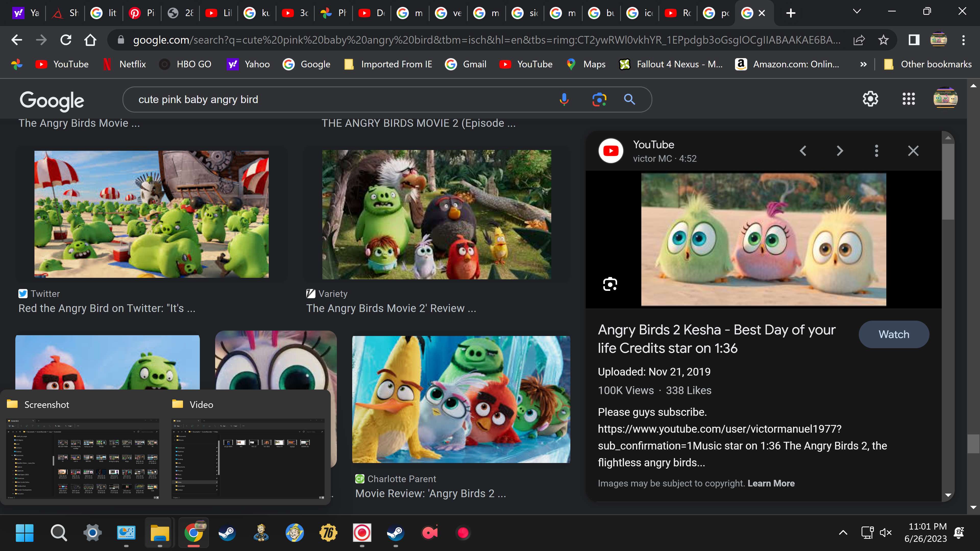Bookmark this page with star icon
Image resolution: width=980 pixels, height=551 pixels.
tap(883, 40)
